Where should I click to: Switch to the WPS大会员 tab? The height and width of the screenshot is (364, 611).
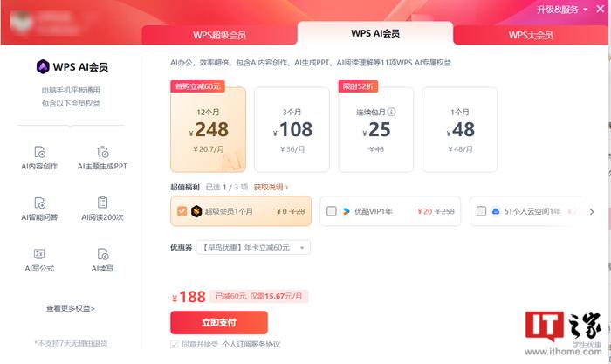(531, 35)
